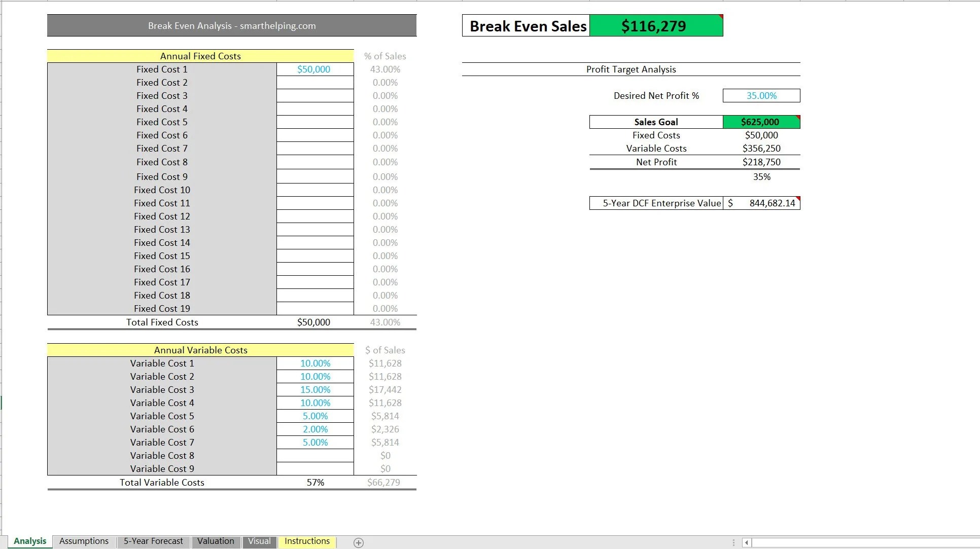Select the Desired Net Profit % input field
This screenshot has height=549, width=980.
(761, 95)
